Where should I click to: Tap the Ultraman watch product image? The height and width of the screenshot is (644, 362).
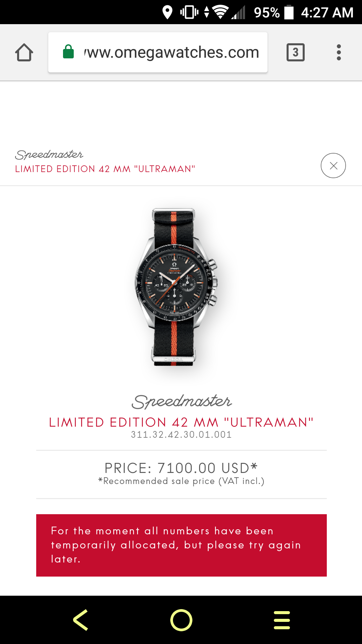[176, 287]
